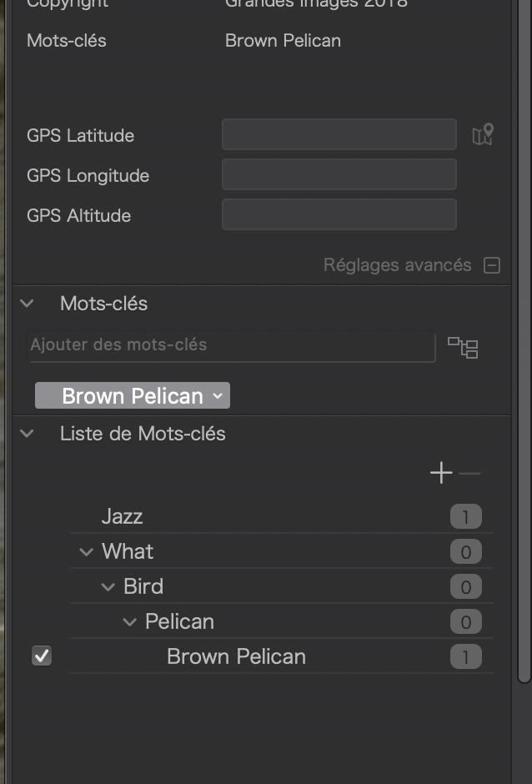Add a new keyword with plus icon
This screenshot has height=784, width=532.
[441, 473]
